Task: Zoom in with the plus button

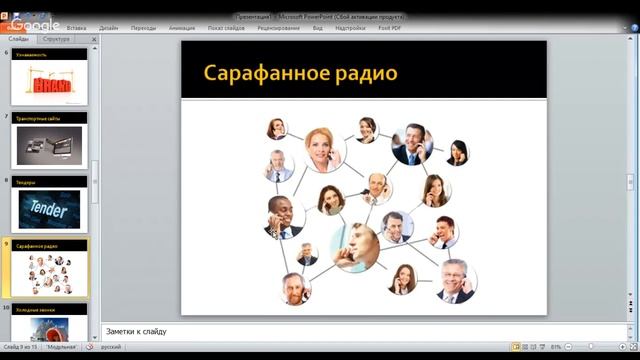Action: 622,347
